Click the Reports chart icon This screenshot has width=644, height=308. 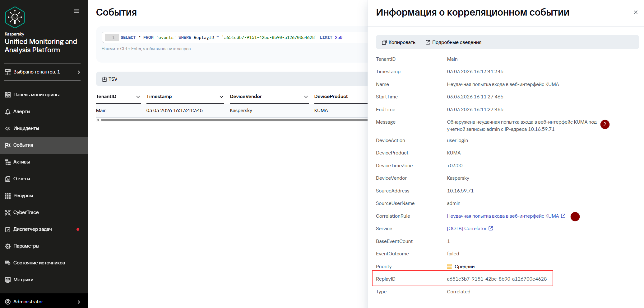(8, 179)
